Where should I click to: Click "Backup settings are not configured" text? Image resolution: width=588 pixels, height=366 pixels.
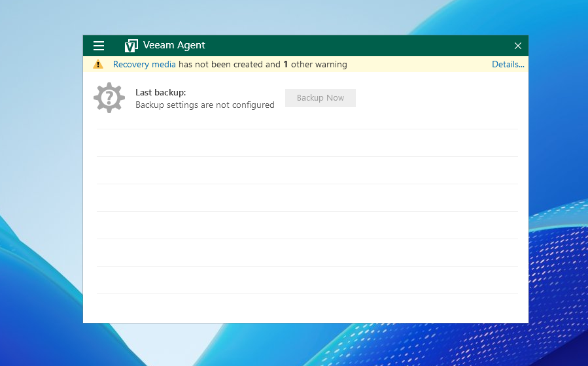[205, 105]
